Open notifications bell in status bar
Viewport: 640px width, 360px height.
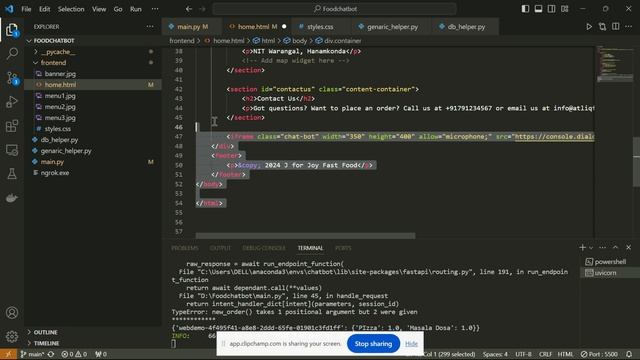click(x=629, y=354)
